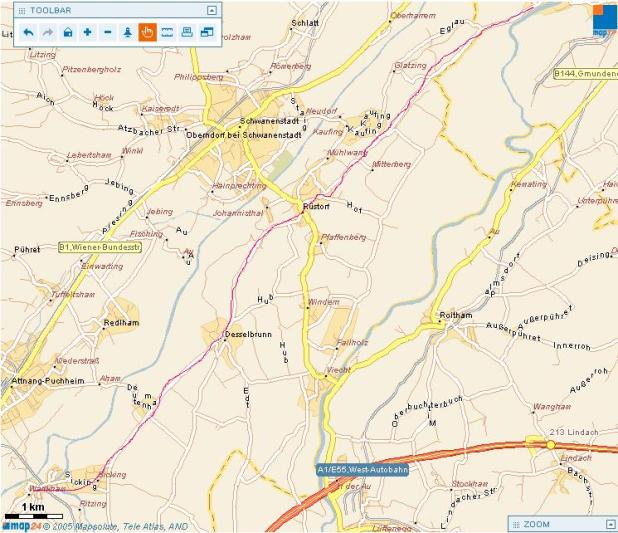Click the center map pin icon
The height and width of the screenshot is (533, 618).
point(127,32)
